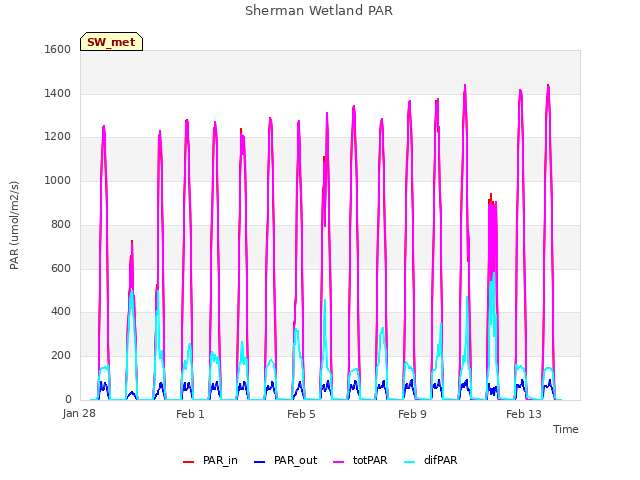
Task: Click the 1600 y-axis tick label
Action: (x=58, y=49)
